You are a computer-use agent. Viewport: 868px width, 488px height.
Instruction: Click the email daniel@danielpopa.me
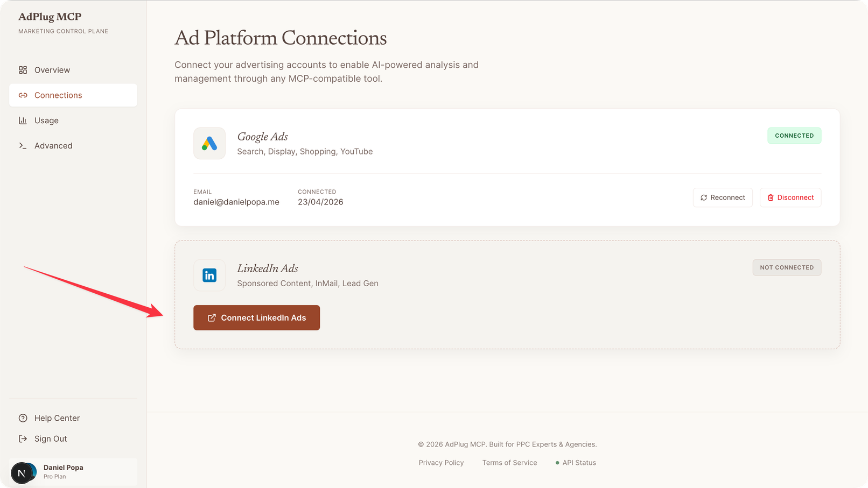236,202
